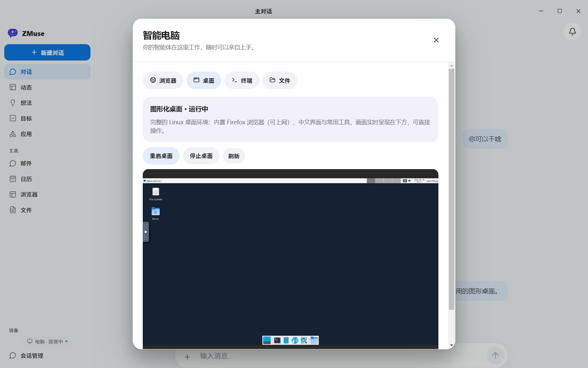The height and width of the screenshot is (368, 588).
Task: Click the 新建对话 button
Action: 47,53
